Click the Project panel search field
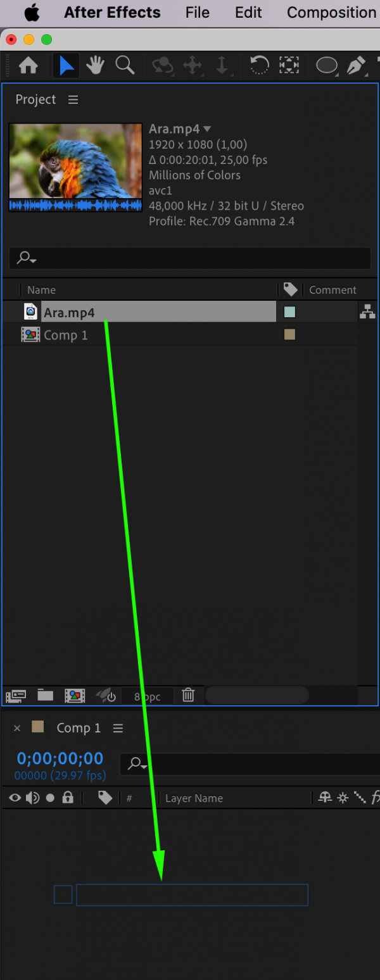The width and height of the screenshot is (380, 980). pyautogui.click(x=190, y=258)
